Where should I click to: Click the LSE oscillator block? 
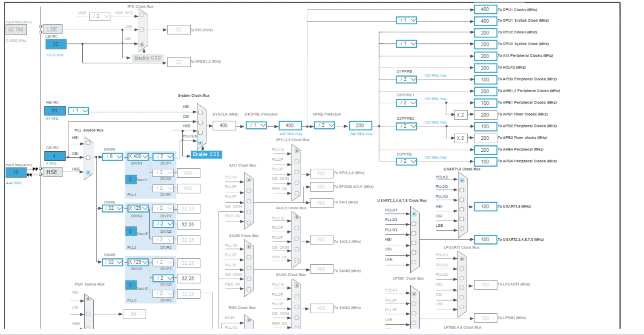pos(52,29)
